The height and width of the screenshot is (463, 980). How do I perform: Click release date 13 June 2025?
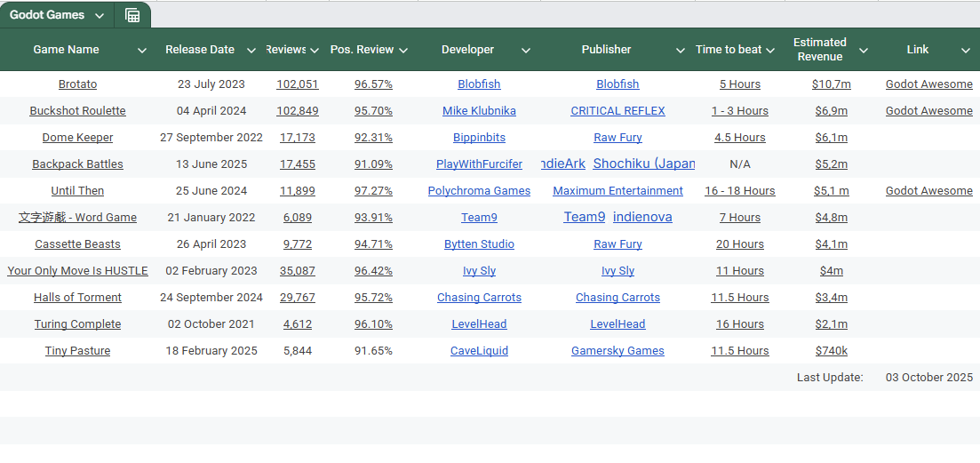click(x=211, y=164)
